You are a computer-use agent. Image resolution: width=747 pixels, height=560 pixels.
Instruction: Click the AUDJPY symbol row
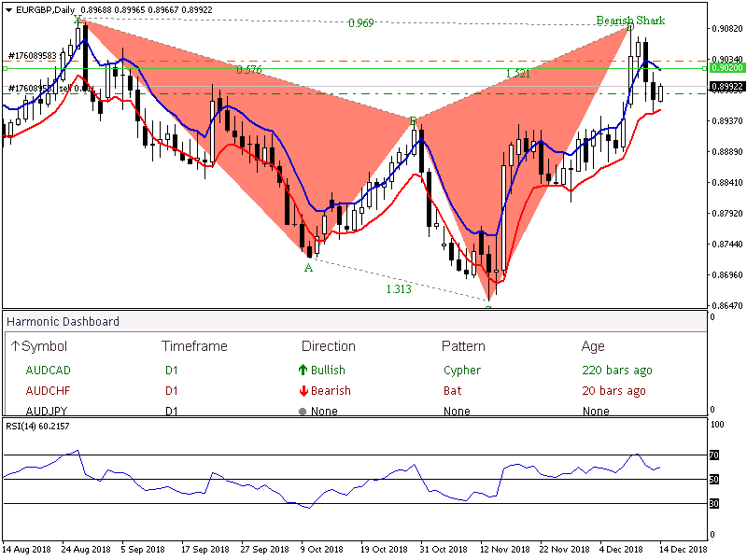[x=47, y=411]
